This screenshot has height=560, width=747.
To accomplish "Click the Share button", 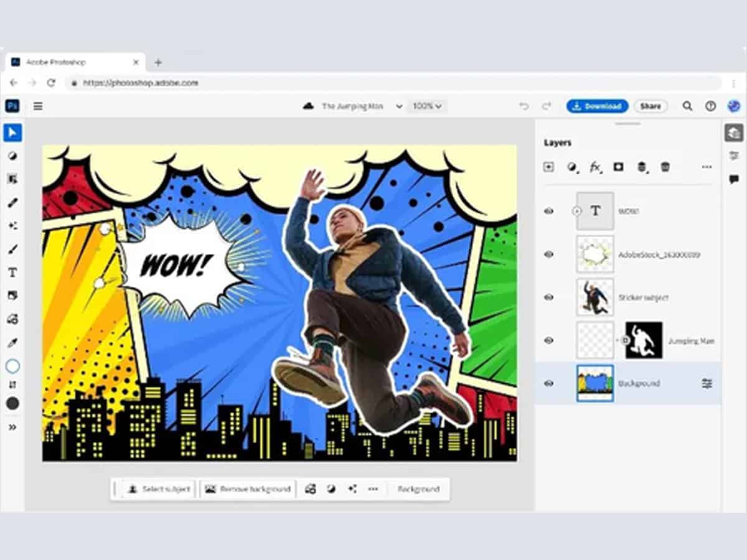I will point(651,106).
